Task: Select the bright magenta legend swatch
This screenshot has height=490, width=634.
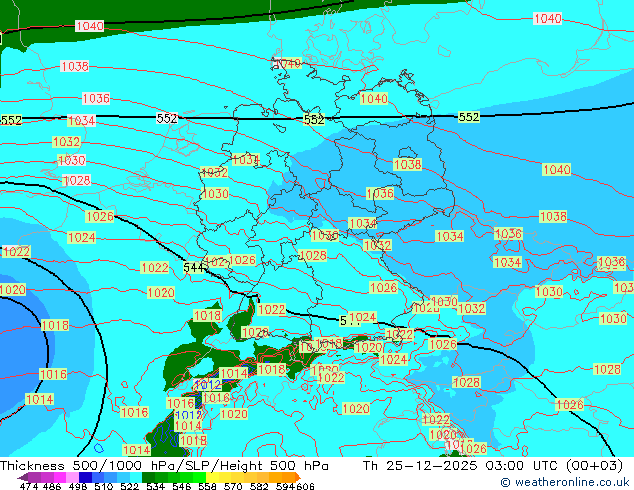Action: pyautogui.click(x=59, y=477)
